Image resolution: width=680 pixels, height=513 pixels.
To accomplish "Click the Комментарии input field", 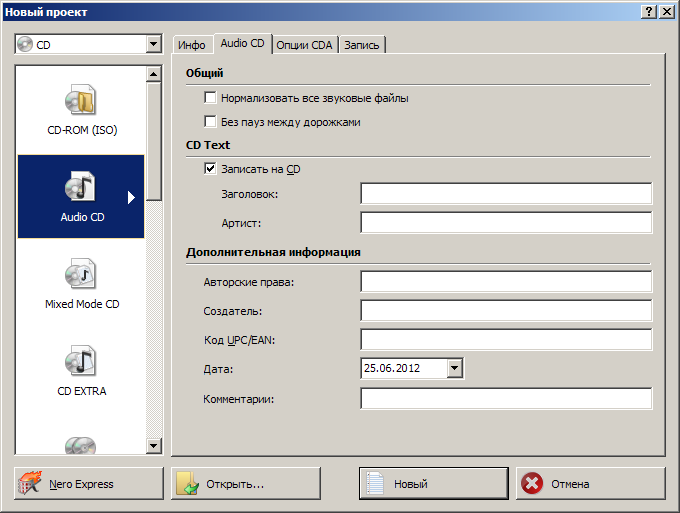I will pyautogui.click(x=506, y=399).
